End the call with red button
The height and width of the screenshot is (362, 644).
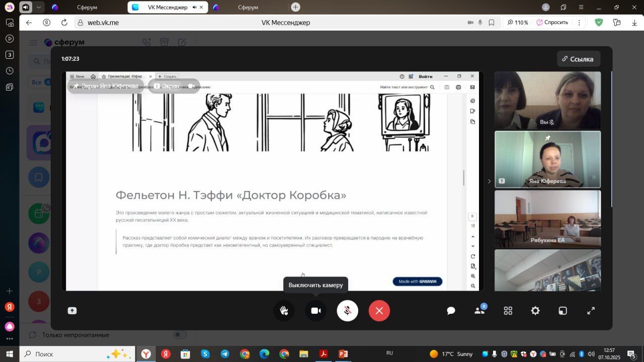(x=379, y=311)
